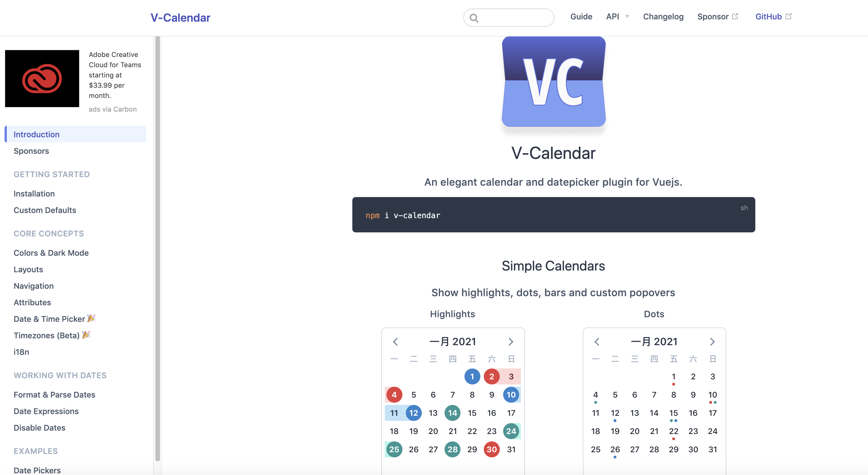868x475 pixels.
Task: Open the Colors & Dark Mode page
Action: pos(51,253)
